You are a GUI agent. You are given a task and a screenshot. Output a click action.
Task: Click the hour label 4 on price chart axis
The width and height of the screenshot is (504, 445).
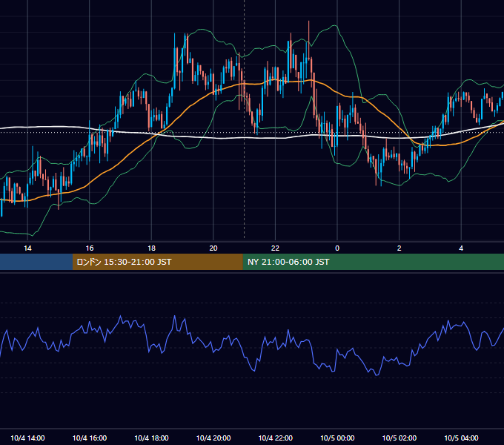[461, 248]
